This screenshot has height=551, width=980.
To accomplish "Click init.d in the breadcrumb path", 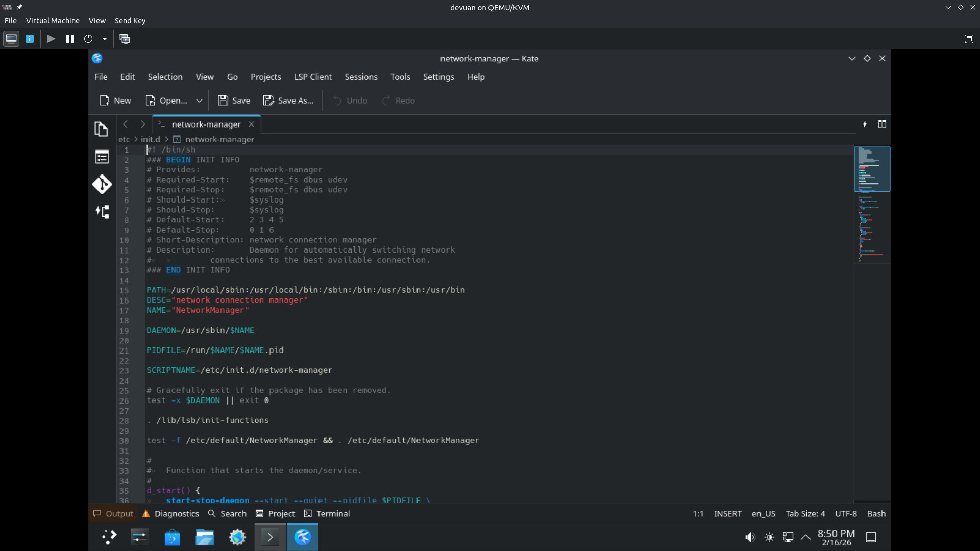I will tap(150, 139).
